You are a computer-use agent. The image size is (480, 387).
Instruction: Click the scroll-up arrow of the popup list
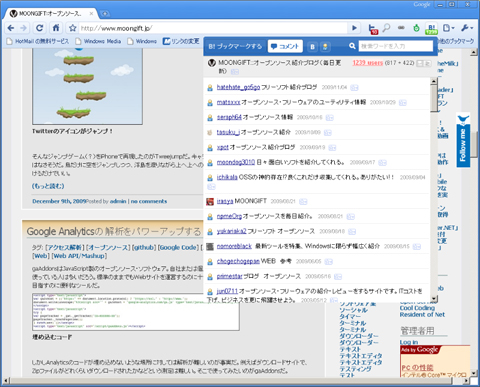[x=434, y=81]
